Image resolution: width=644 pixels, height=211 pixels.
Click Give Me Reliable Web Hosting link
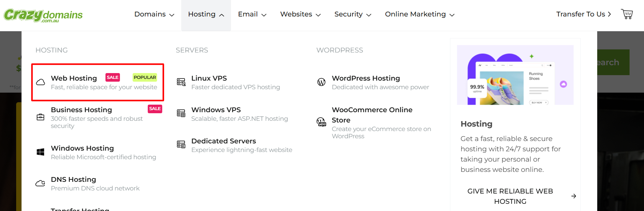[510, 196]
